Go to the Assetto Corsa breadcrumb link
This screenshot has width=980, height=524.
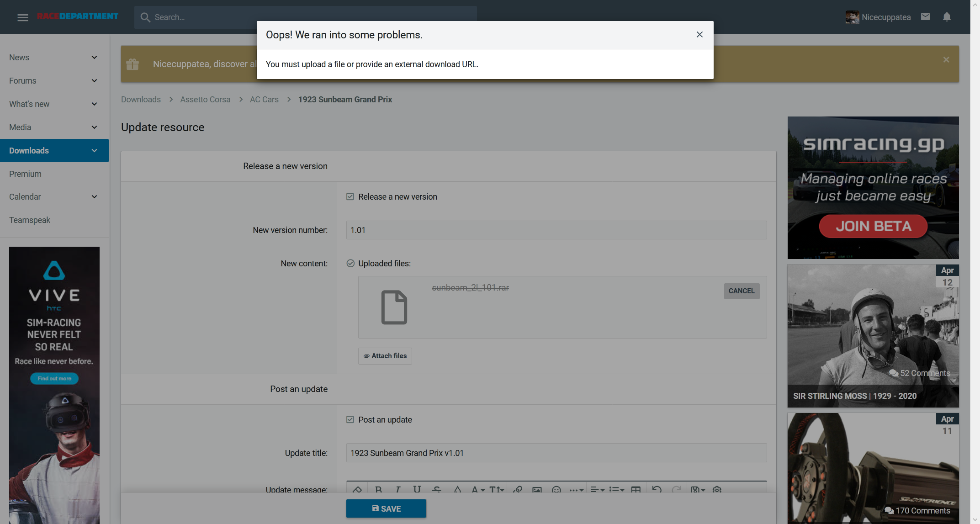click(205, 100)
